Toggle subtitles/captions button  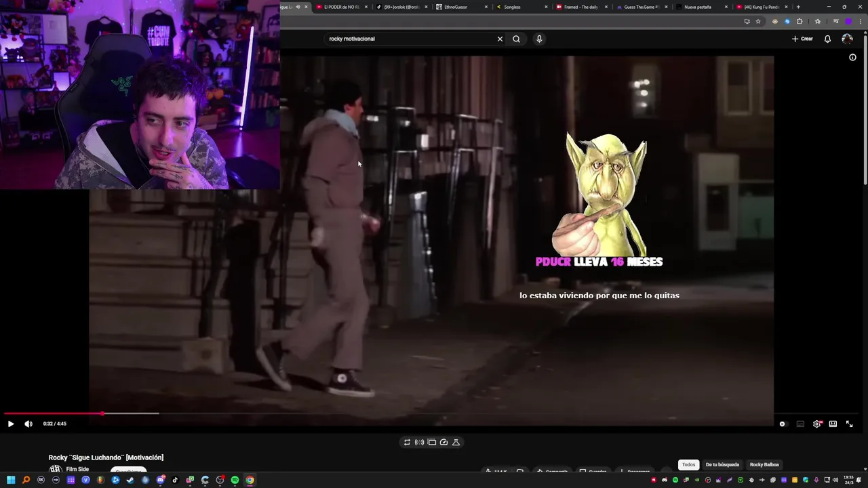pos(800,424)
